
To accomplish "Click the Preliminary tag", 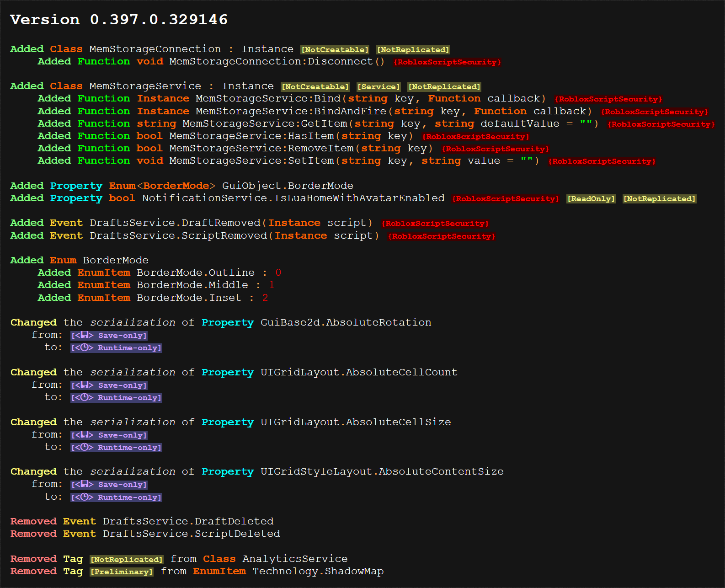I will point(122,572).
